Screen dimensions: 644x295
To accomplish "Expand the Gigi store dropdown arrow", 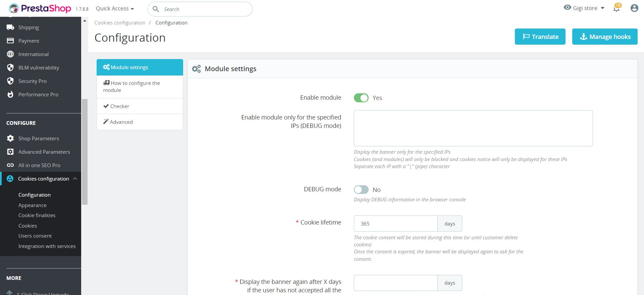I will coord(603,8).
